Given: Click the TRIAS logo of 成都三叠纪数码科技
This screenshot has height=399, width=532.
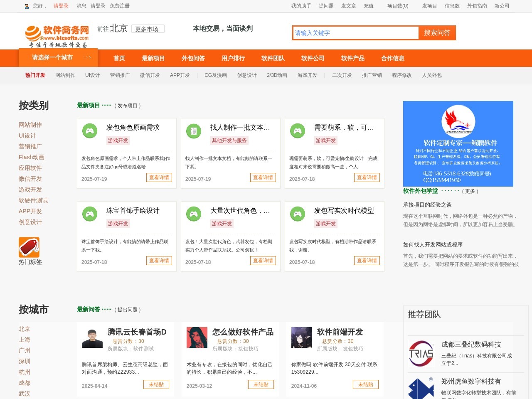Looking at the screenshot, I should 421,354.
